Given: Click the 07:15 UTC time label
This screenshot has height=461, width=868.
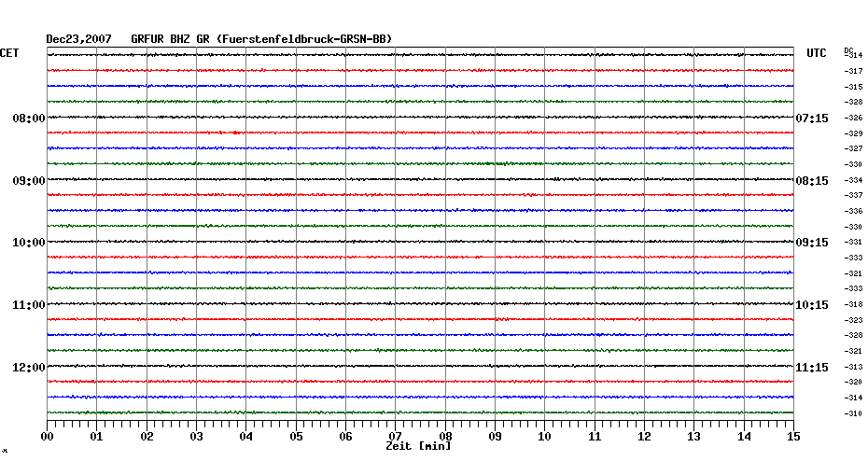Looking at the screenshot, I should 812,119.
